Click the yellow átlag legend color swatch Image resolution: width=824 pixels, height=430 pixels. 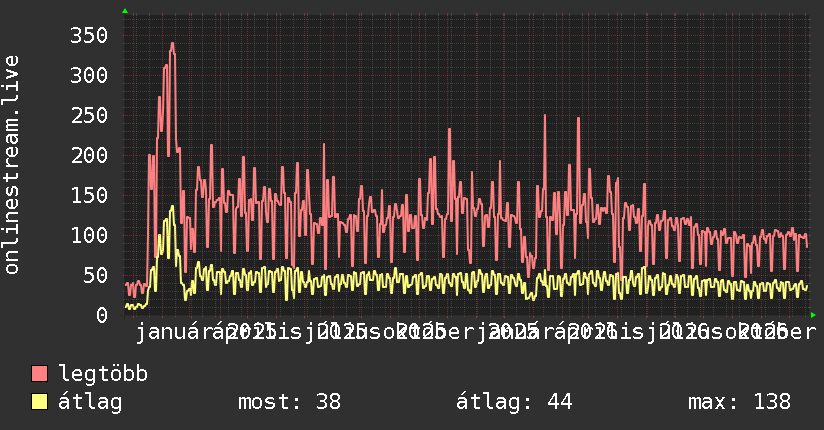pos(39,401)
